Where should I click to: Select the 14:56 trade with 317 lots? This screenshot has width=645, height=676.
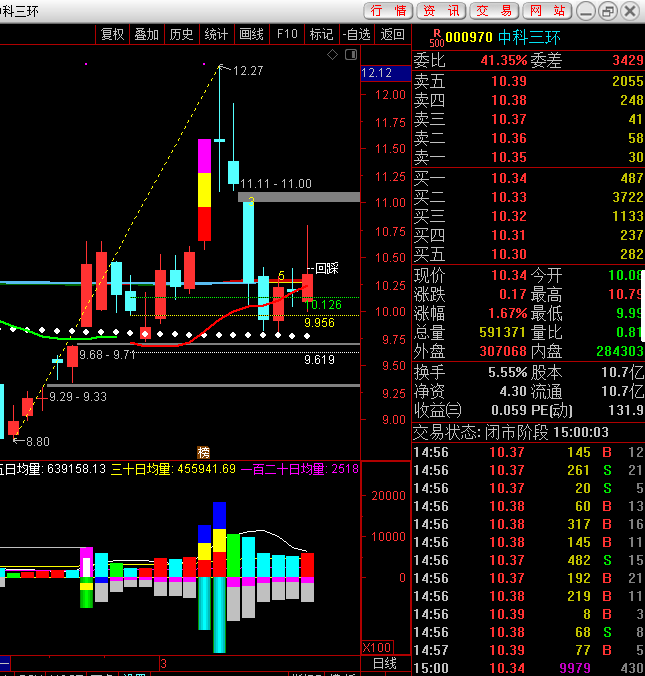529,524
